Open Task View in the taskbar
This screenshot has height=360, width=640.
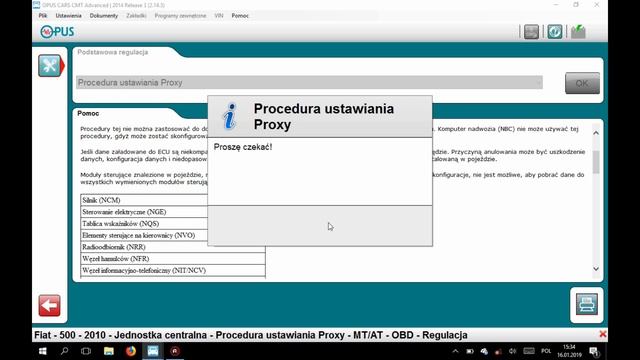[x=86, y=351]
